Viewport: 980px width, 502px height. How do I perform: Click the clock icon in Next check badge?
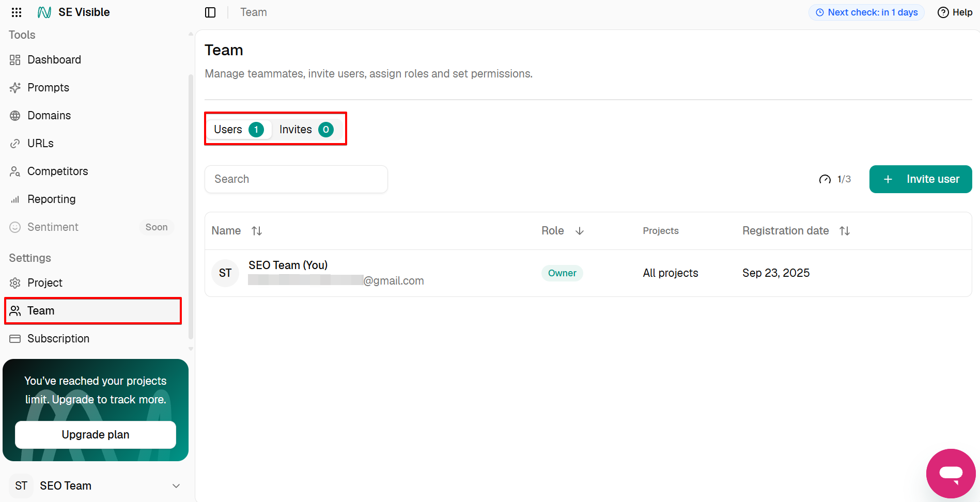[x=820, y=12]
